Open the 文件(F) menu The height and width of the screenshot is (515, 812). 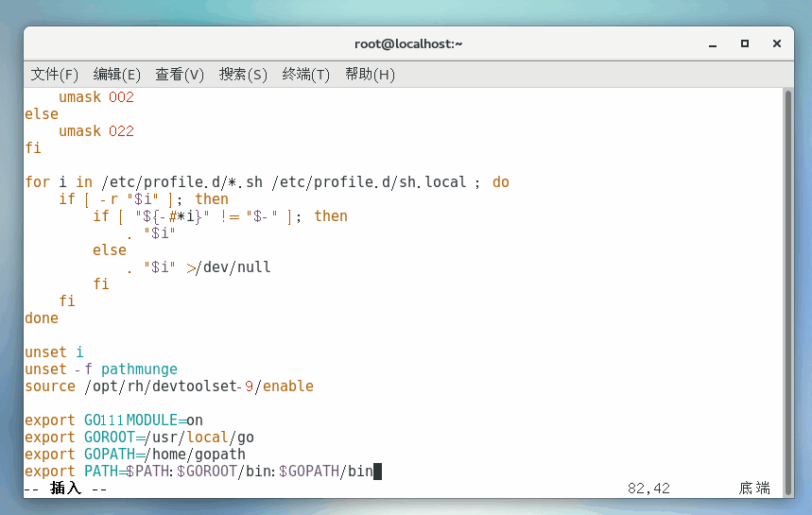point(54,75)
